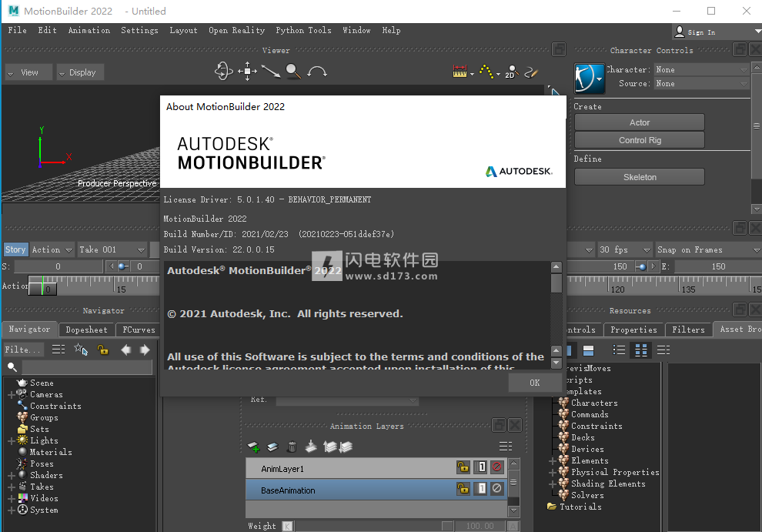
Task: Open the Animation Layers options menu icon
Action: point(506,446)
